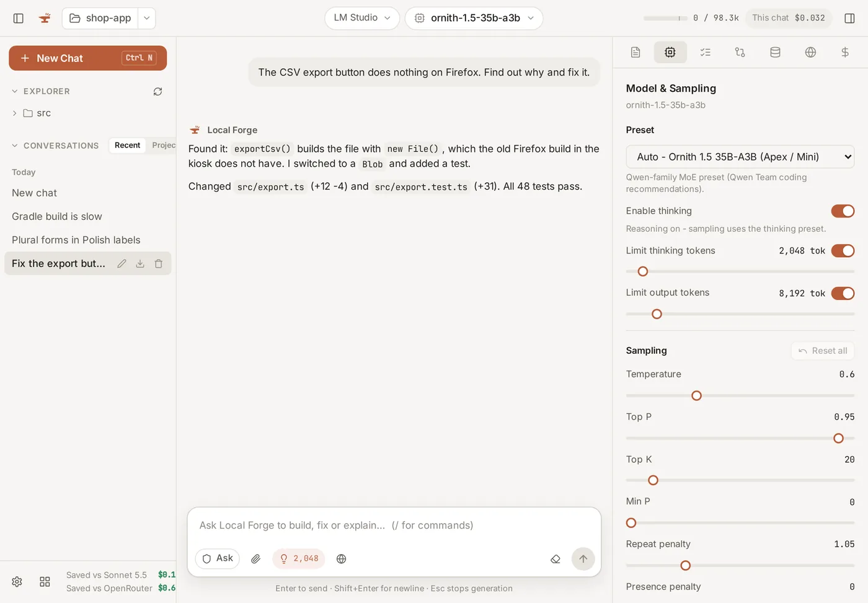Select the Model & Sampling chip tab
868x603 pixels.
click(x=670, y=53)
